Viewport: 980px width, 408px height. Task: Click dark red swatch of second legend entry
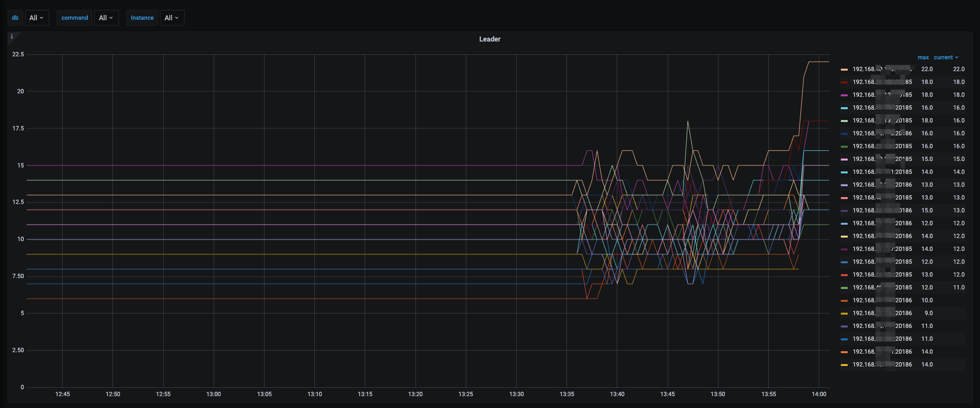844,82
